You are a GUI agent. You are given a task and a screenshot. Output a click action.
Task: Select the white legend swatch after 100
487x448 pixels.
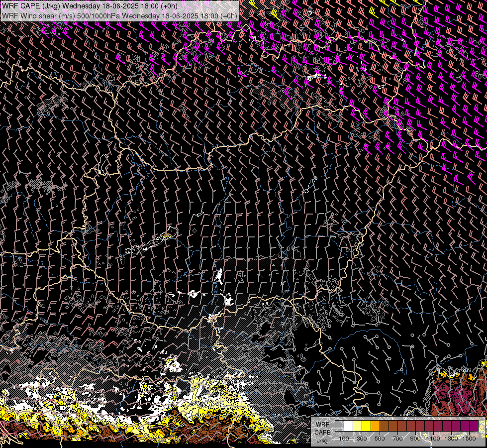point(349,426)
